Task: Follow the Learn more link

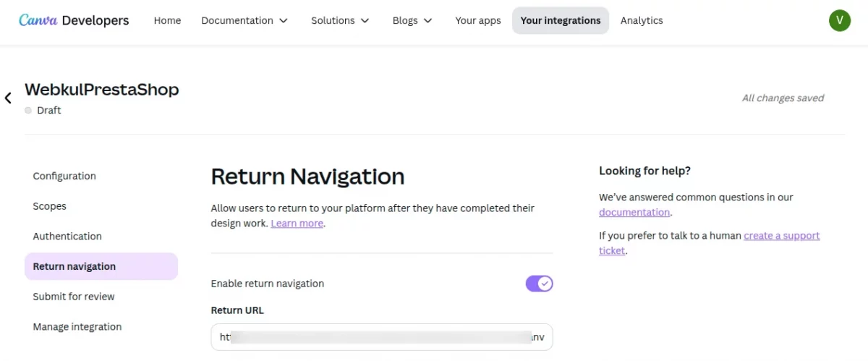Action: click(297, 224)
